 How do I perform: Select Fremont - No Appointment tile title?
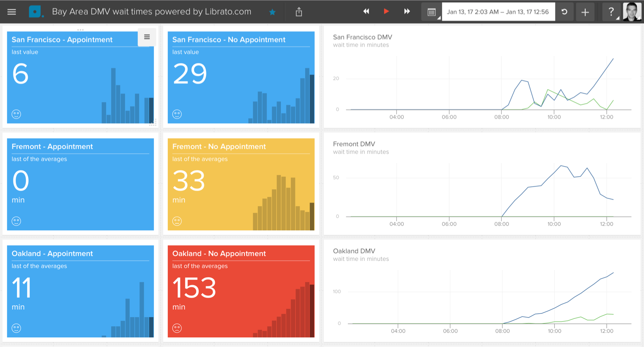coord(219,147)
